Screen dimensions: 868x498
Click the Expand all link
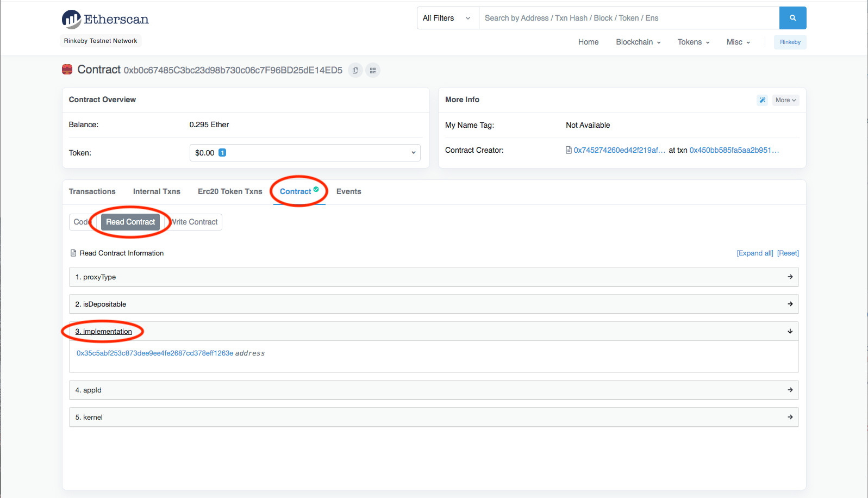(x=755, y=253)
